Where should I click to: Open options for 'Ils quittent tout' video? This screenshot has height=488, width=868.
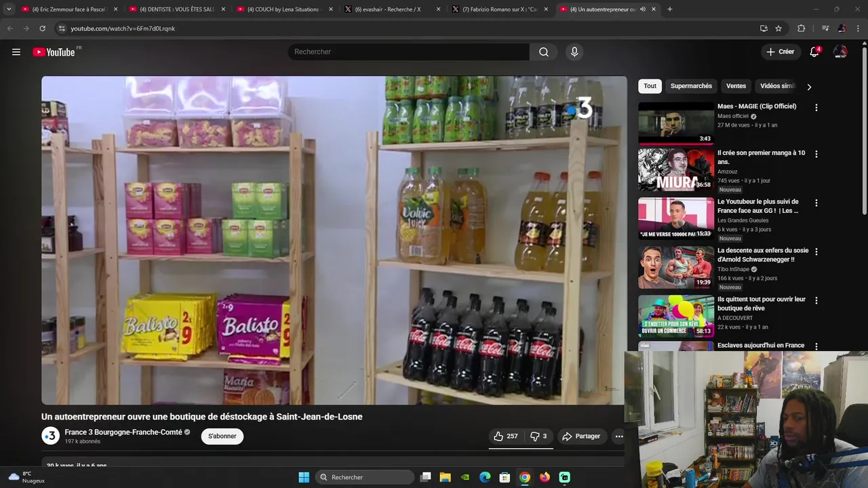coord(816,301)
